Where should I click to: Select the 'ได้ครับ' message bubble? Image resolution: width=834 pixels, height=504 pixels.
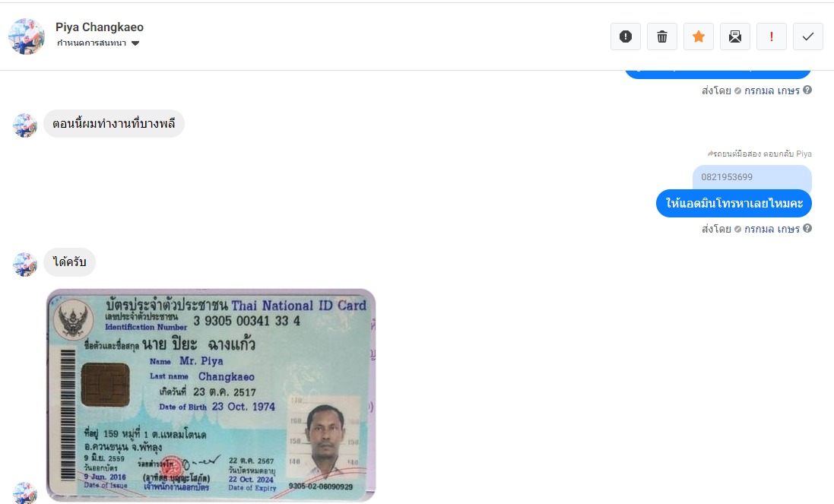click(x=70, y=262)
